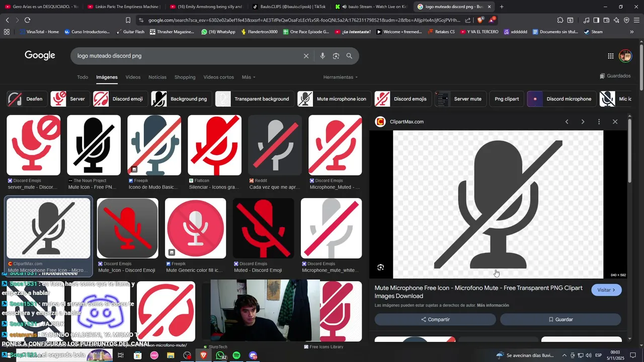Viewport: 644px width, 362px height.
Task: Switch to the Videos results tab
Action: 133,77
